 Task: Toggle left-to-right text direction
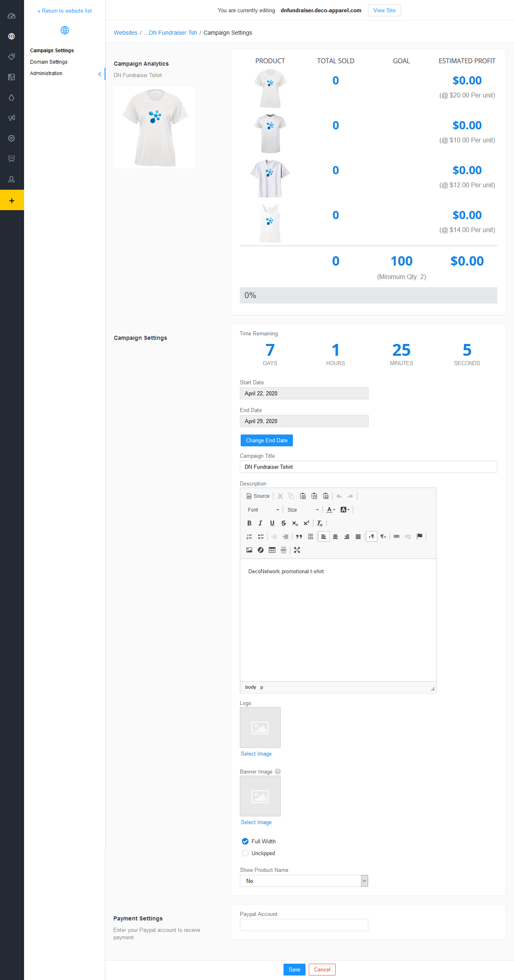pos(372,537)
